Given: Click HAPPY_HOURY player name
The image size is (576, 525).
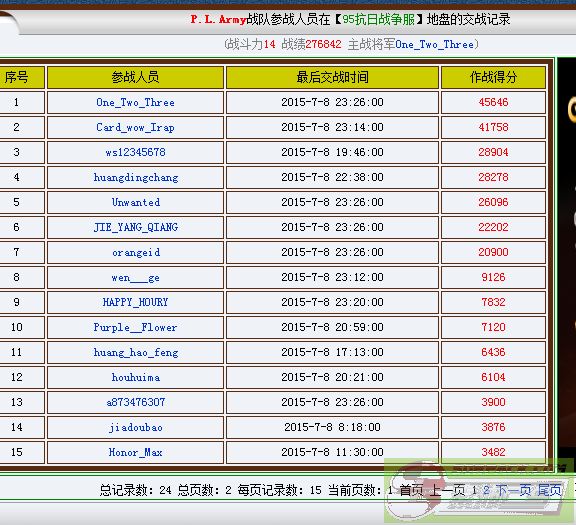Looking at the screenshot, I should coord(135,302).
